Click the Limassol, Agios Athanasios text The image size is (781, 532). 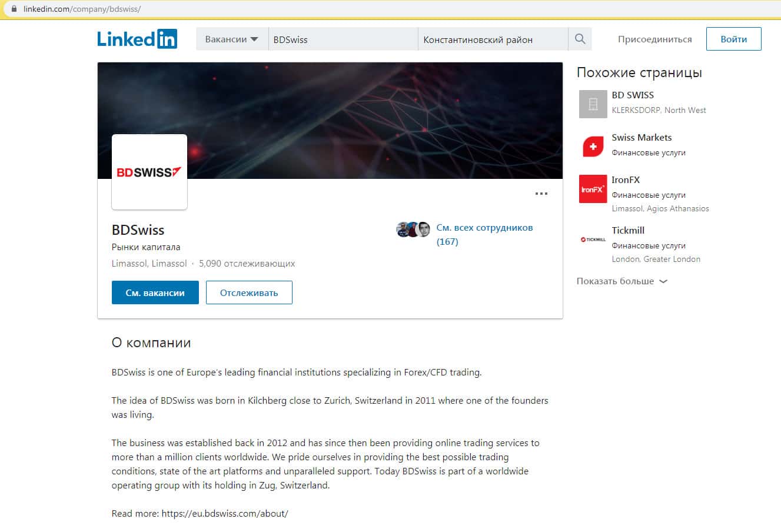pyautogui.click(x=660, y=208)
